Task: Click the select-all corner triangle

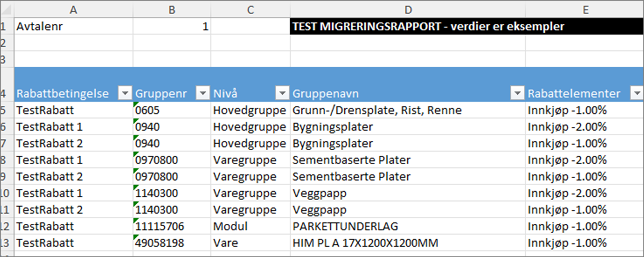Action: [x=7, y=10]
